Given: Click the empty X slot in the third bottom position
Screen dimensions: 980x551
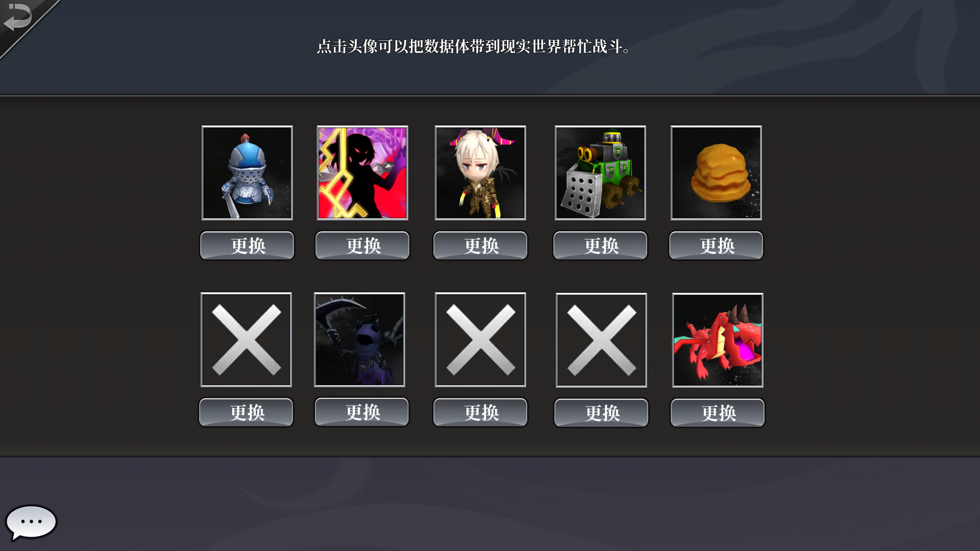Looking at the screenshot, I should tap(480, 340).
